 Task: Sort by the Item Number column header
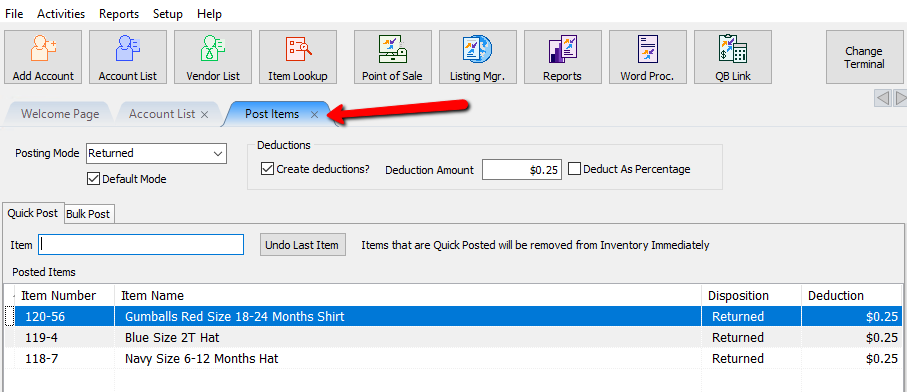pos(64,295)
